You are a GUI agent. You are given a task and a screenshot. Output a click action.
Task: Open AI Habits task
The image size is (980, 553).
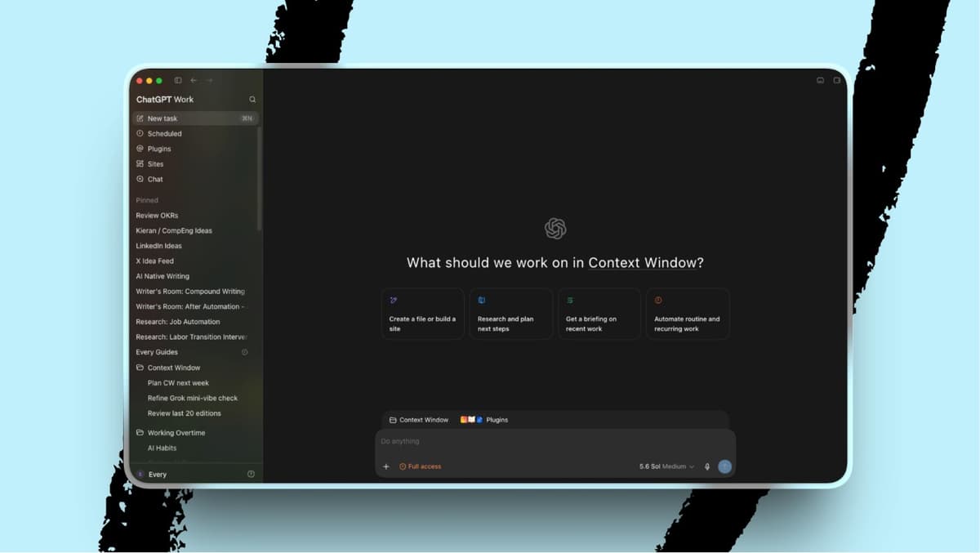[x=162, y=448]
